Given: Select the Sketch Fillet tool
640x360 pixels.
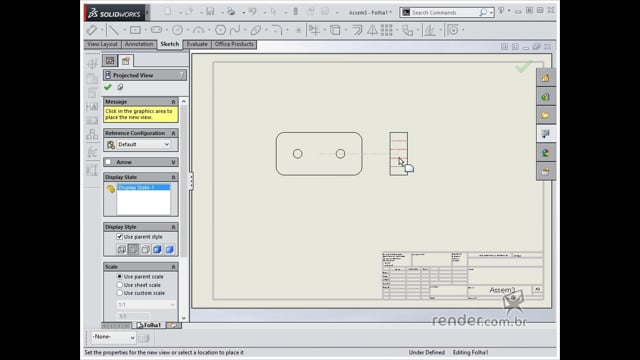Looking at the screenshot, I should pos(277,30).
